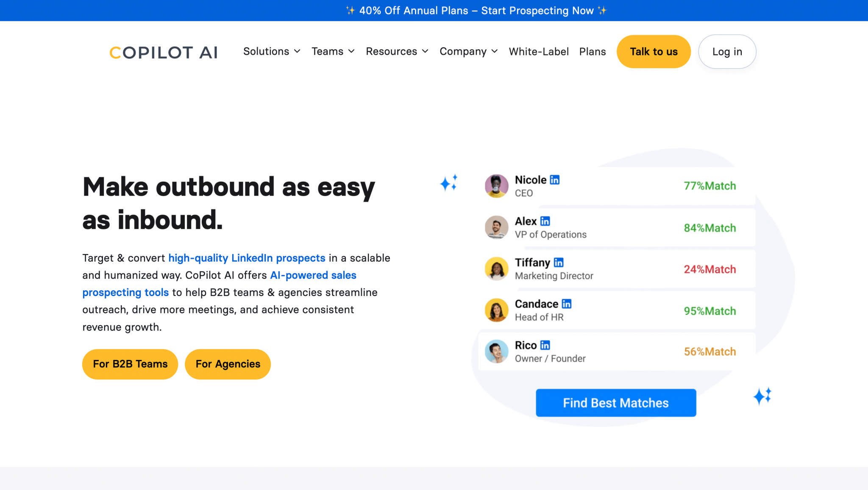868x490 pixels.
Task: Click Nicole's profile photo thumbnail
Action: (x=496, y=186)
